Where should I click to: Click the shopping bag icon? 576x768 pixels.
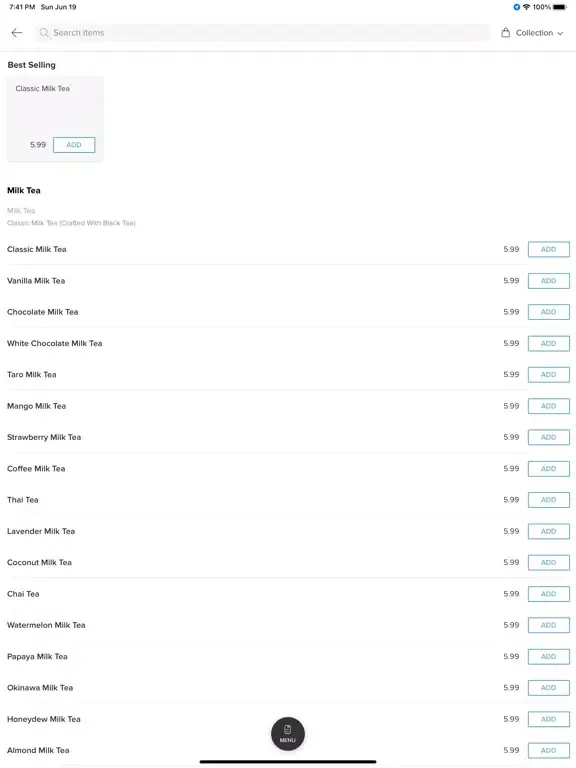coord(505,33)
